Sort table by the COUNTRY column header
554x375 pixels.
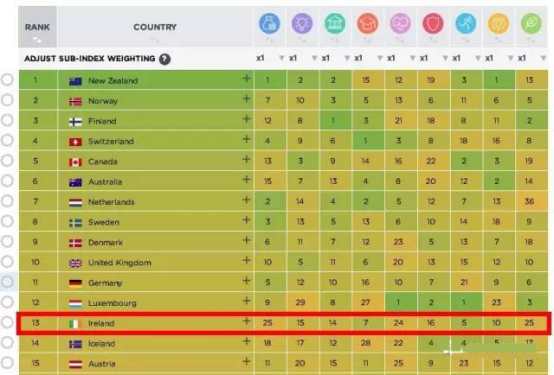pyautogui.click(x=155, y=27)
